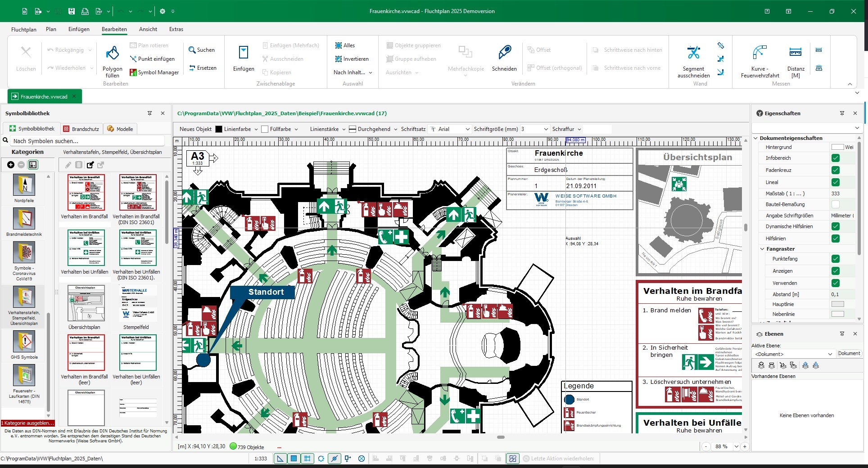Select the Distanz [M] measuring tool

click(796, 62)
